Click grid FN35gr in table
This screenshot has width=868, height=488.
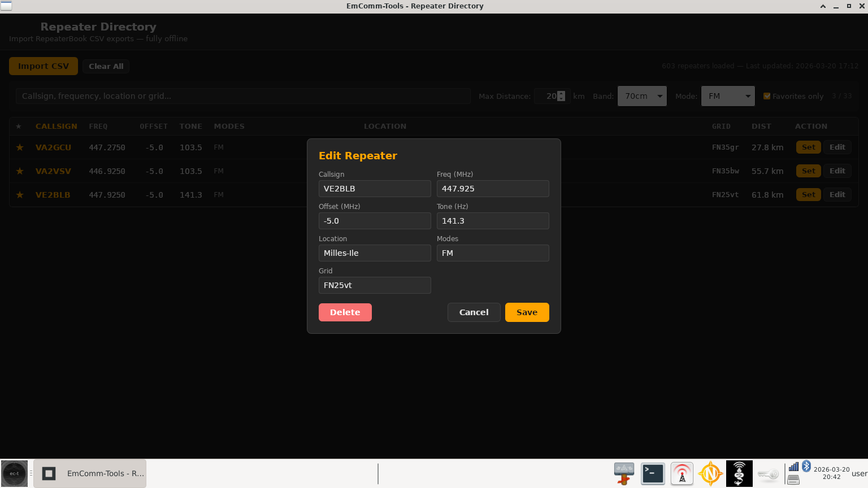pos(726,147)
